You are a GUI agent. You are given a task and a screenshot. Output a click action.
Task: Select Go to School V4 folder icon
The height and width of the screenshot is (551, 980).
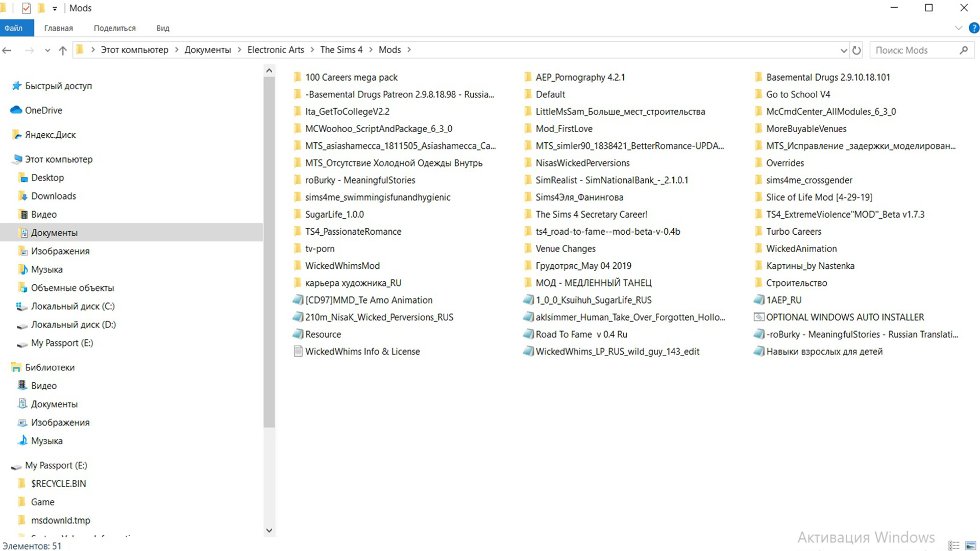click(x=759, y=94)
